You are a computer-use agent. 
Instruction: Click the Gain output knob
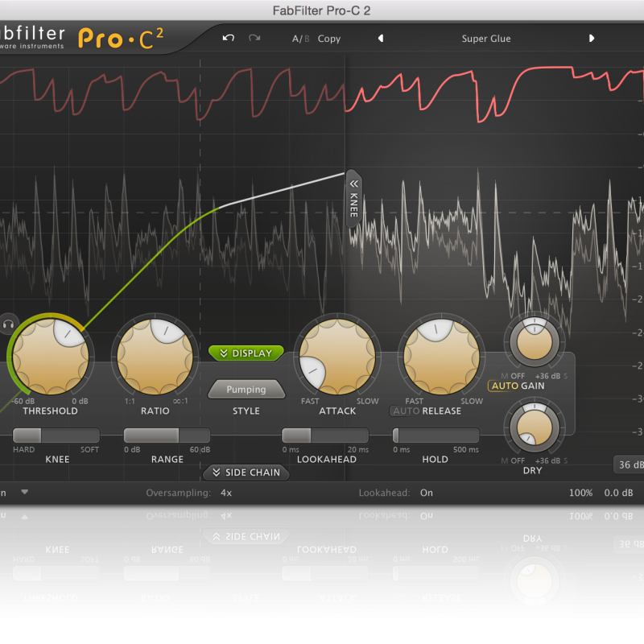click(x=535, y=341)
